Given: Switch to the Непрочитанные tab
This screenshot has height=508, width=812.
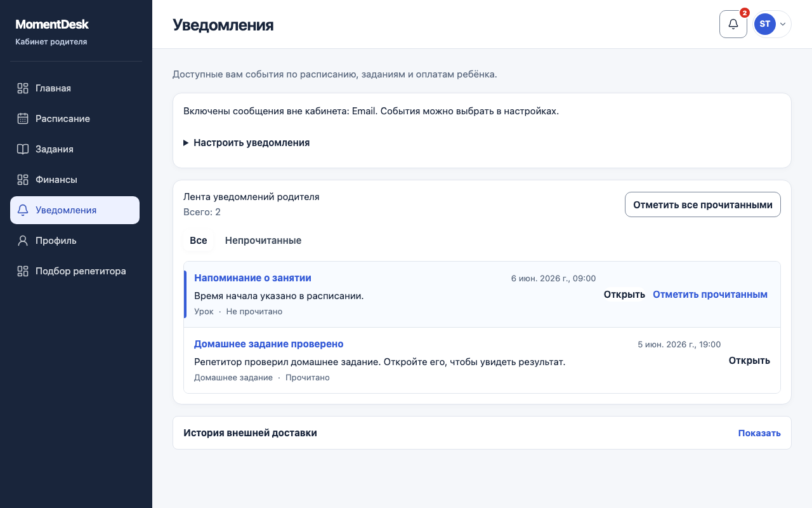Looking at the screenshot, I should coord(263,241).
